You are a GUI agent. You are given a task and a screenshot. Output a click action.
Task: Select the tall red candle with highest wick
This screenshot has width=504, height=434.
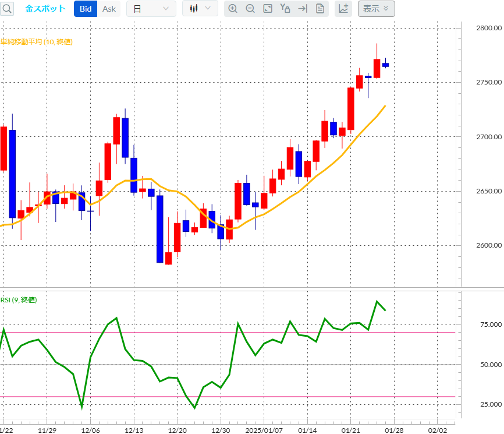pyautogui.click(x=377, y=68)
